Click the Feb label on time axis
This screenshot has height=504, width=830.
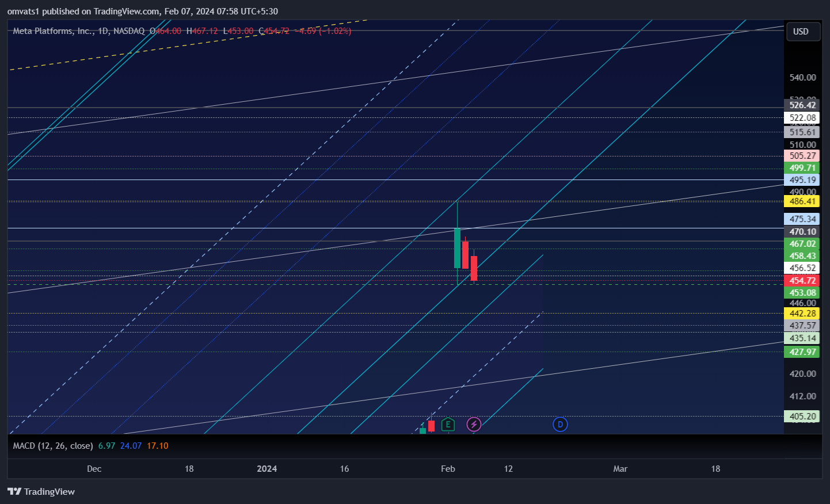click(x=448, y=469)
